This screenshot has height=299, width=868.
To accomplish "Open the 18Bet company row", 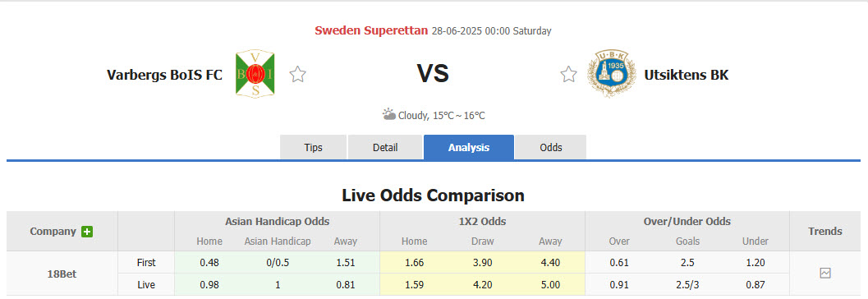I will tap(62, 274).
